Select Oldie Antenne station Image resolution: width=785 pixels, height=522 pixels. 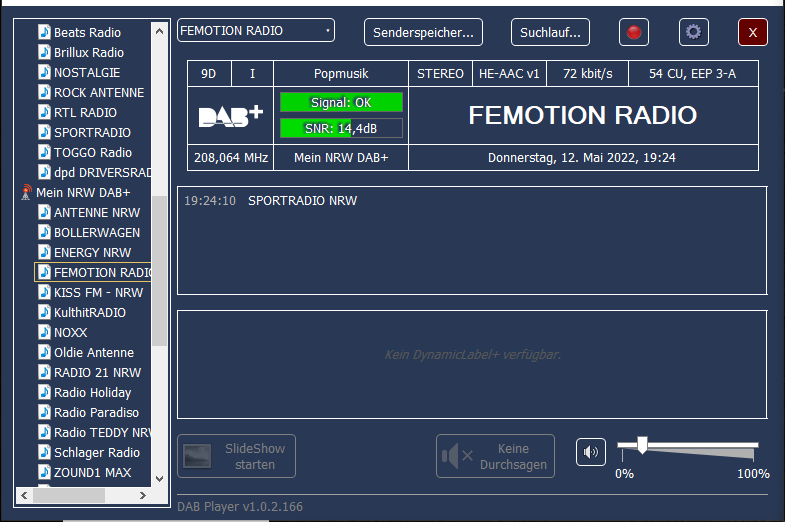93,352
